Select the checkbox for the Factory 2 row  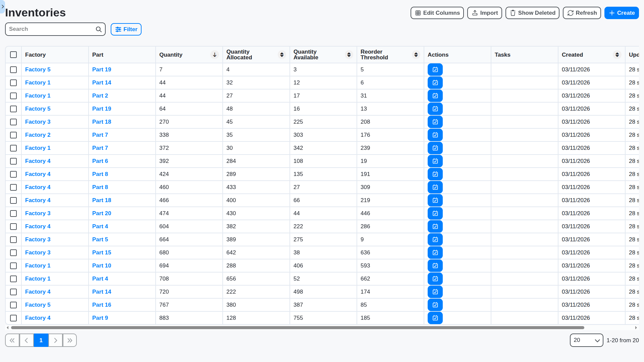tap(13, 135)
